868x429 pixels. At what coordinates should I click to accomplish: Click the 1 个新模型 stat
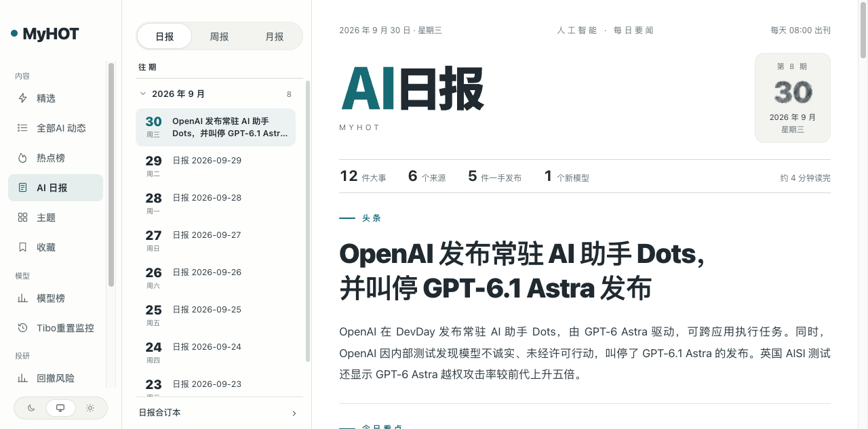point(566,176)
